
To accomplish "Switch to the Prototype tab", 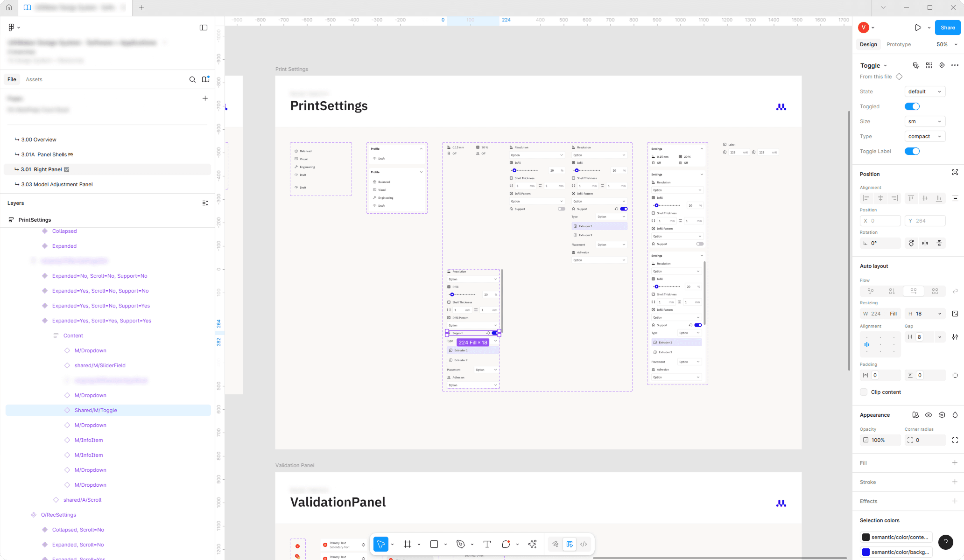I will [x=899, y=44].
